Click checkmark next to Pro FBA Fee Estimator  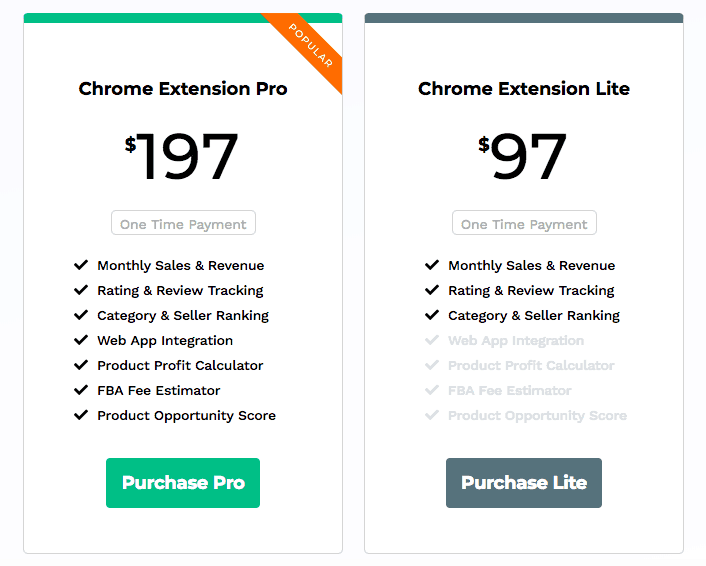81,390
